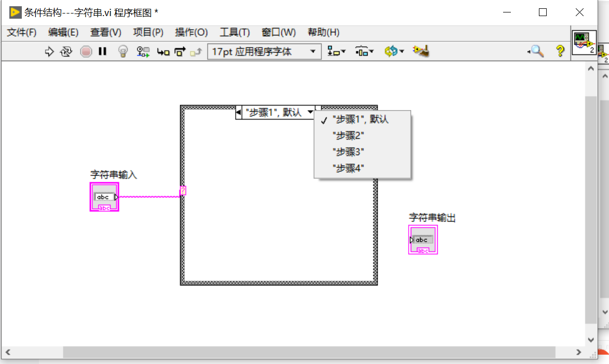Open the 工具(T) menu

(x=235, y=32)
